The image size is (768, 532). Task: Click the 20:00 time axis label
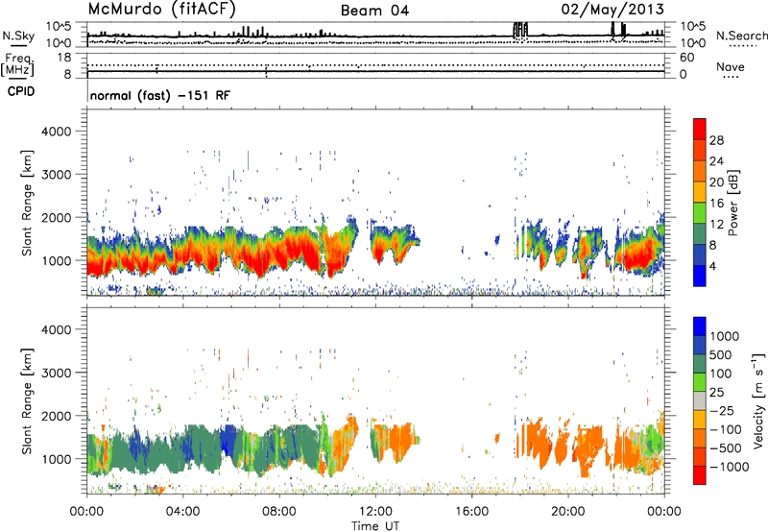567,512
